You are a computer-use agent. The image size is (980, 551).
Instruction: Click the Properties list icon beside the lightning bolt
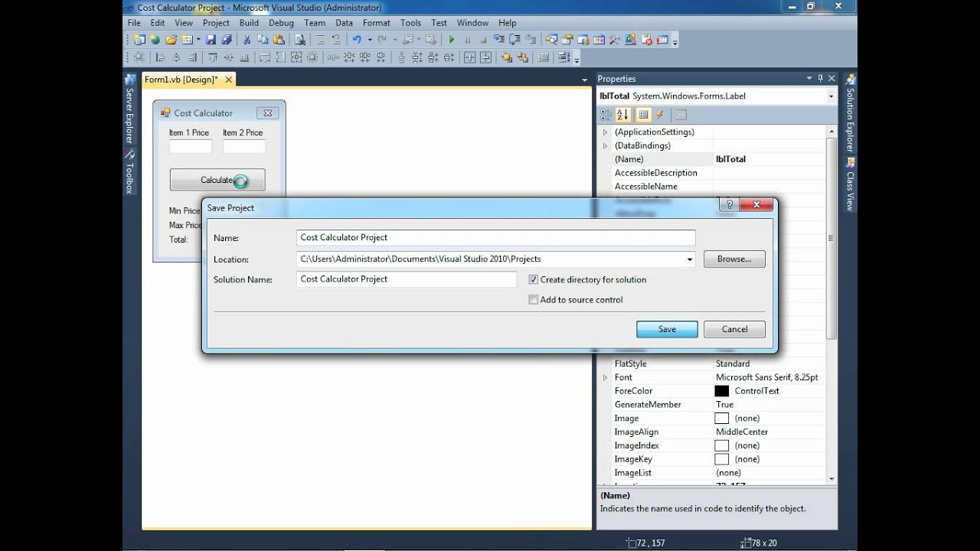[643, 115]
